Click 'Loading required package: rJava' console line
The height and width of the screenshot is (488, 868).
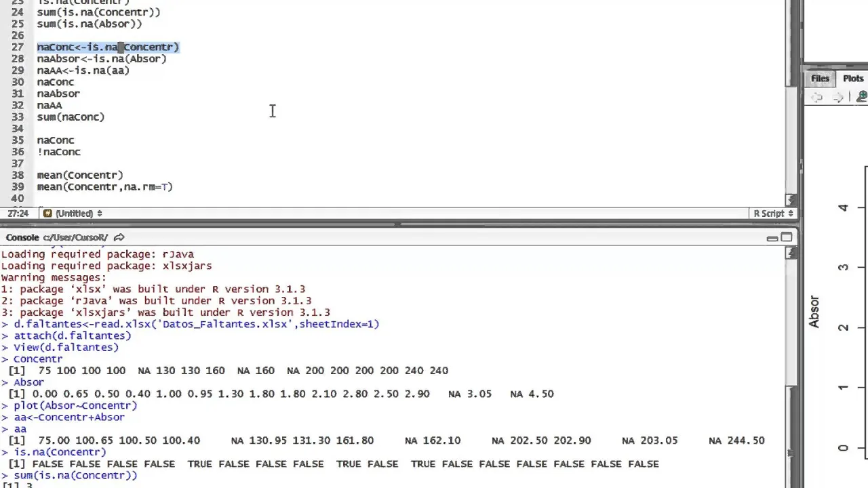(98, 254)
